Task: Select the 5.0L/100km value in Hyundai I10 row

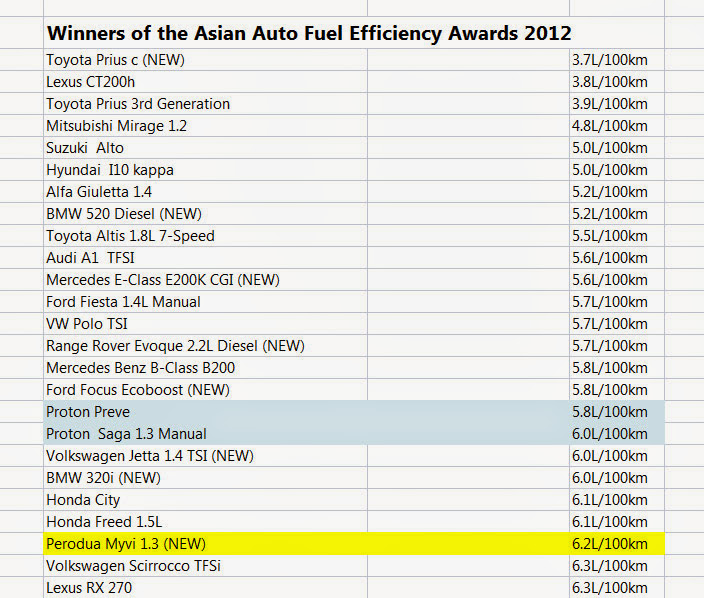Action: [x=617, y=170]
